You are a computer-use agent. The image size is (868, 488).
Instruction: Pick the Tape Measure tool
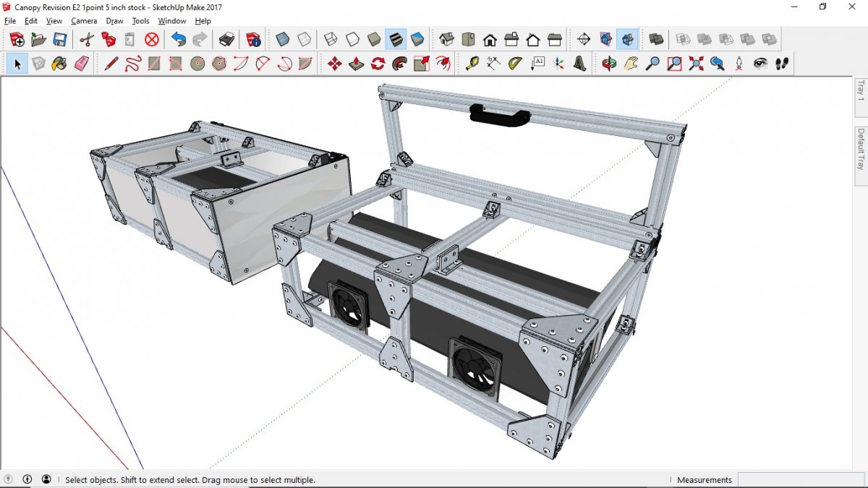(x=472, y=64)
